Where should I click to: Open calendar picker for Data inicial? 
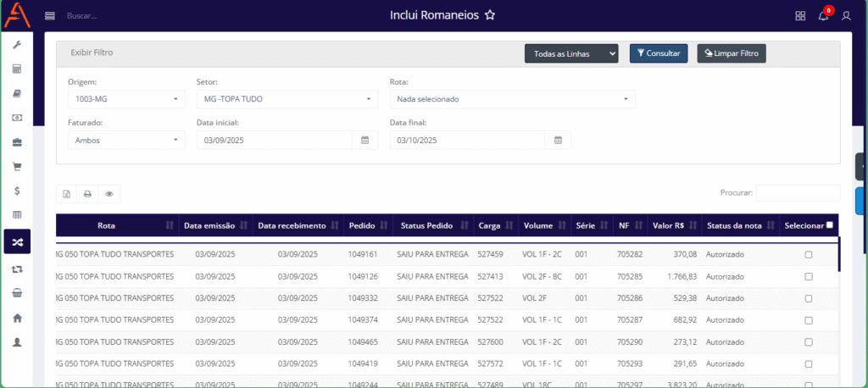pos(364,140)
